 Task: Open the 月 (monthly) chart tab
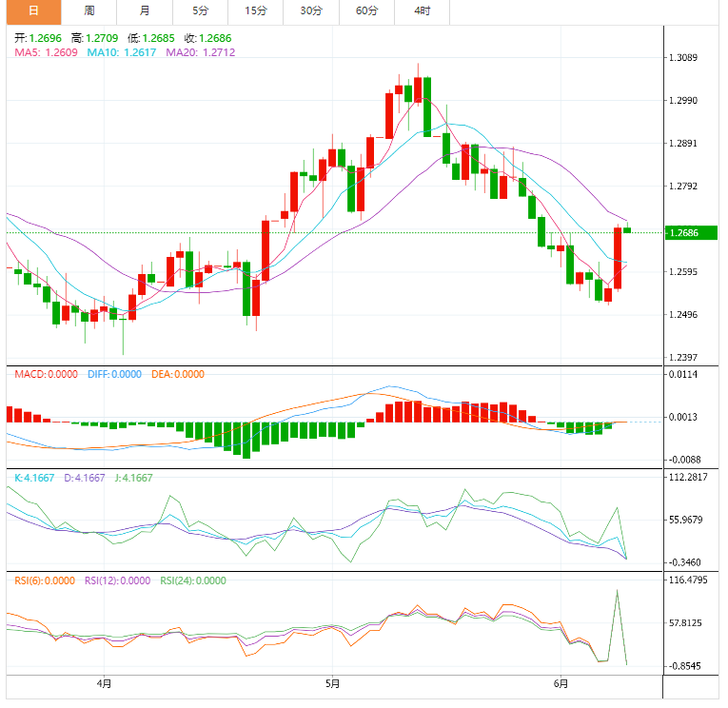144,11
